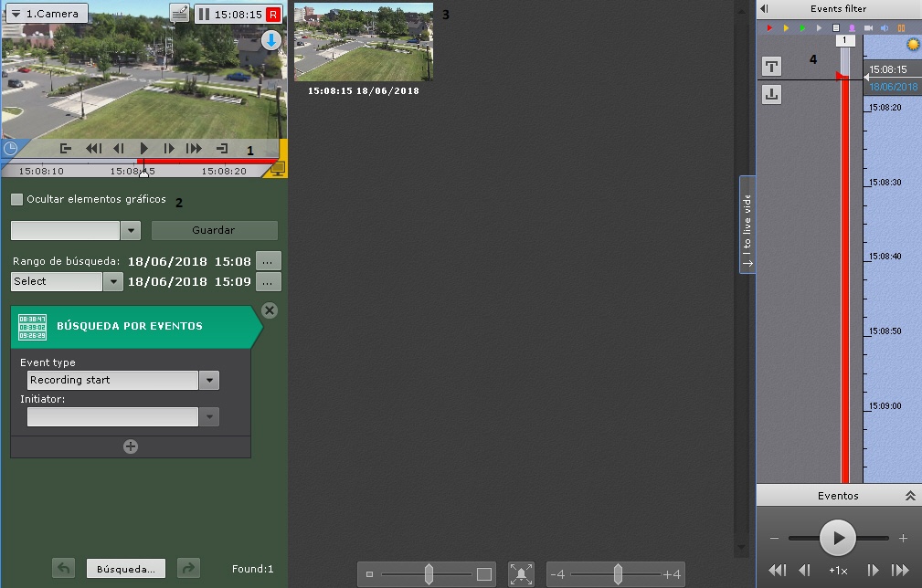The height and width of the screenshot is (588, 922).
Task: Select the 15:08:15 search result thumbnail
Action: pos(364,42)
